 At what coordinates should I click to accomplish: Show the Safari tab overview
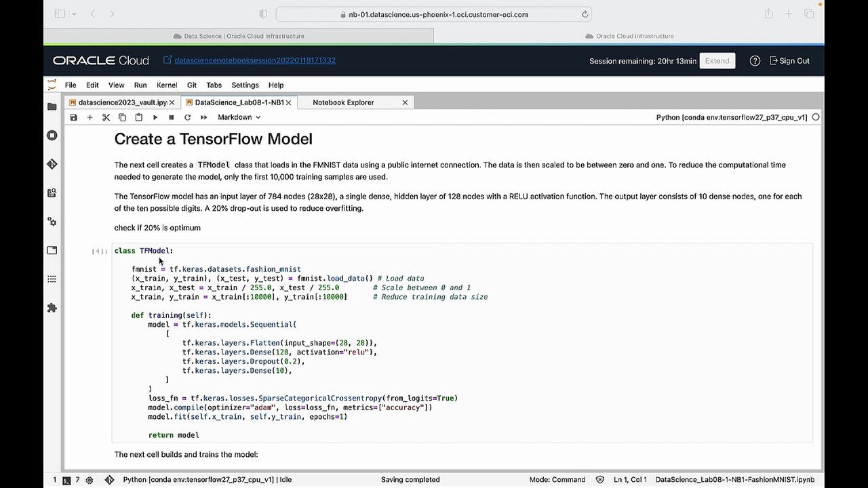pyautogui.click(x=809, y=14)
